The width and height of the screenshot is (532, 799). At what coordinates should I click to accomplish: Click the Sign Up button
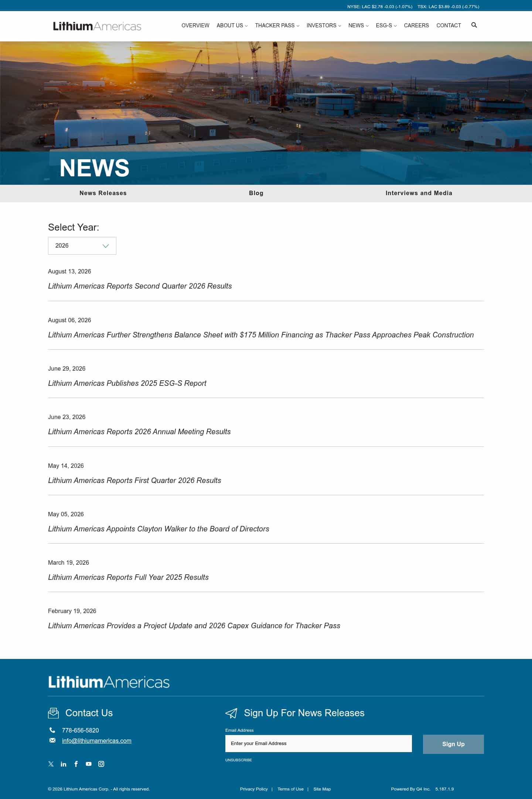453,744
